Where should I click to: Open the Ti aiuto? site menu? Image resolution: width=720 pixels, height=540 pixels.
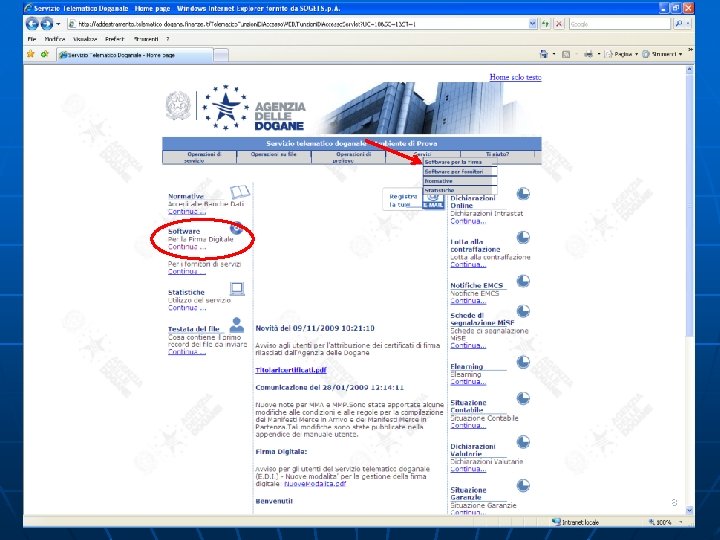point(498,155)
